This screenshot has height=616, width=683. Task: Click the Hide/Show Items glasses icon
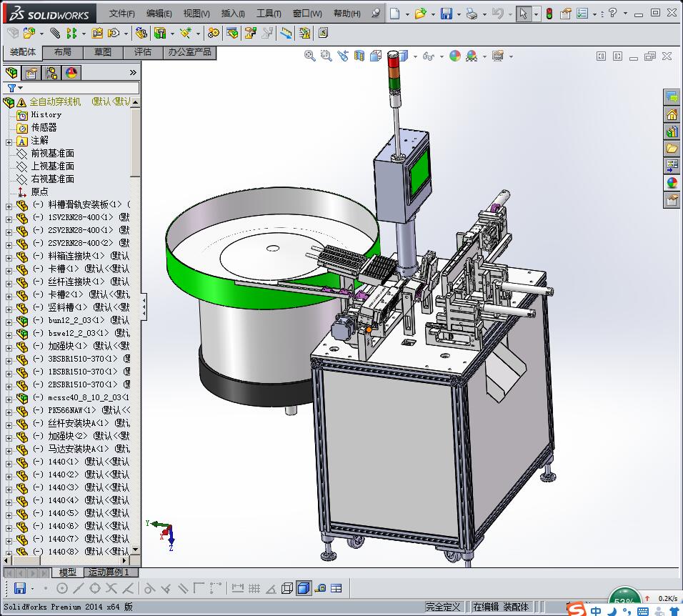pyautogui.click(x=428, y=56)
